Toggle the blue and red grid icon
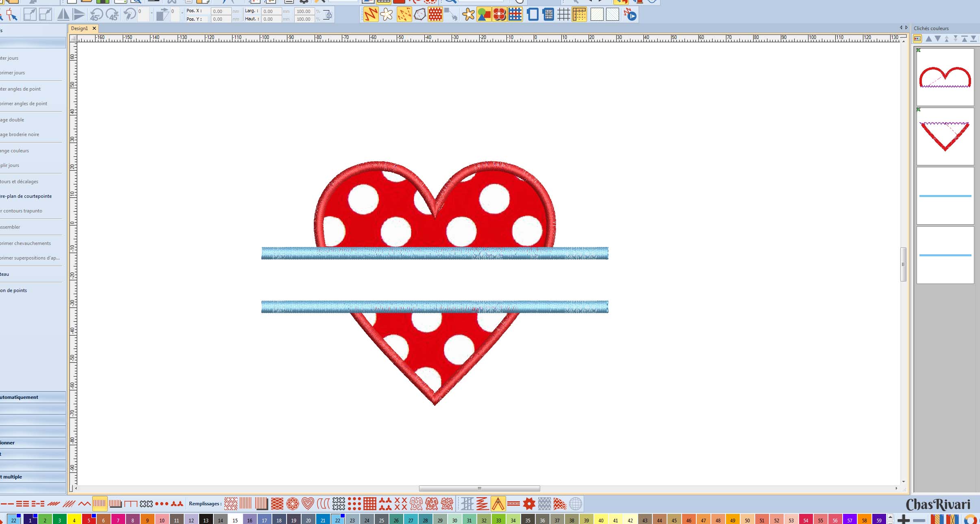This screenshot has height=524, width=980. (x=515, y=15)
